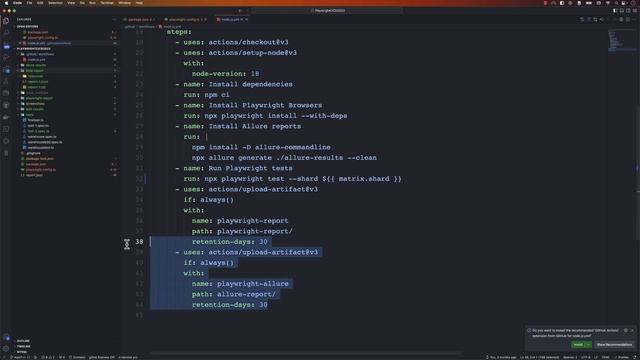Open Customize Layout button in title bar

pos(635,11)
